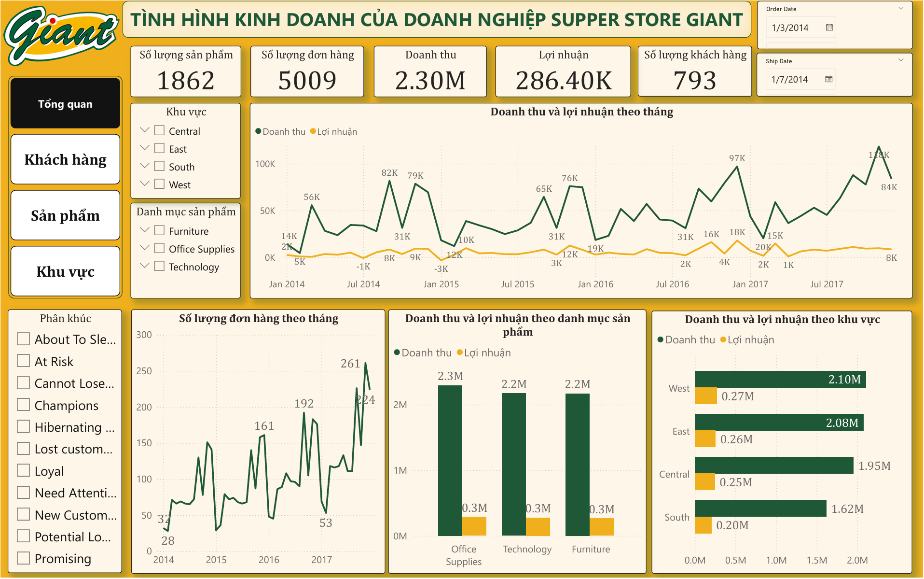The image size is (924, 579).
Task: Click Doanh thu legend dot in region chart
Action: coord(661,340)
